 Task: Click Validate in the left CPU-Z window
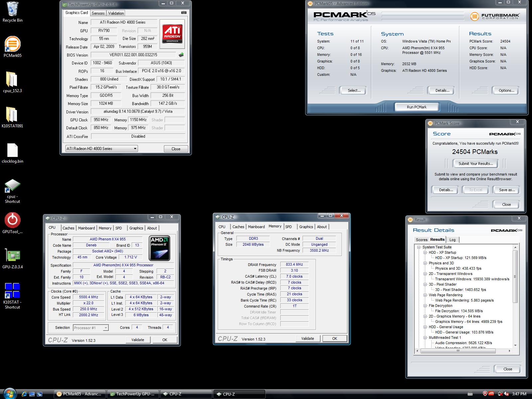click(x=138, y=340)
